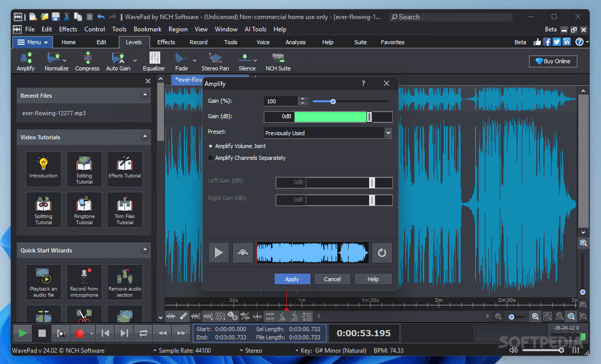
Task: Open recent file ever-flowing-12277.mp3
Action: tap(54, 114)
